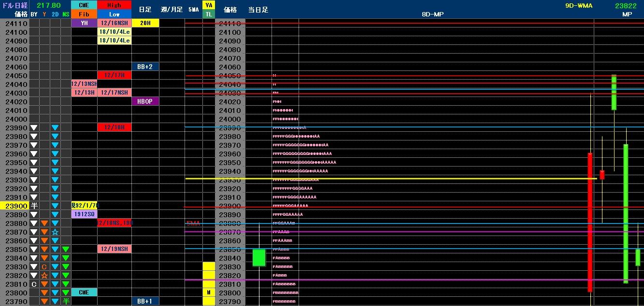This screenshot has height=306, width=644.
Task: Click the cyan triangle in the 23900 row
Action: (x=55, y=206)
